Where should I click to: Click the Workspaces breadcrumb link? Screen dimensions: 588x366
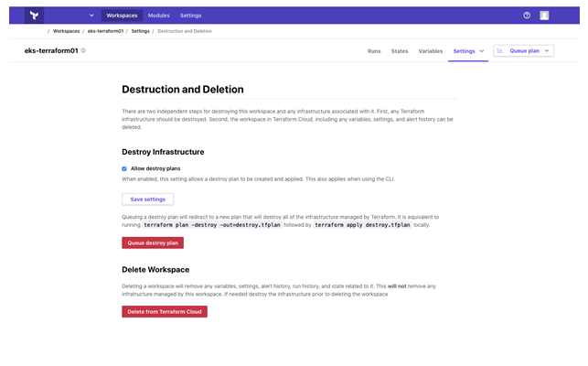pyautogui.click(x=66, y=31)
